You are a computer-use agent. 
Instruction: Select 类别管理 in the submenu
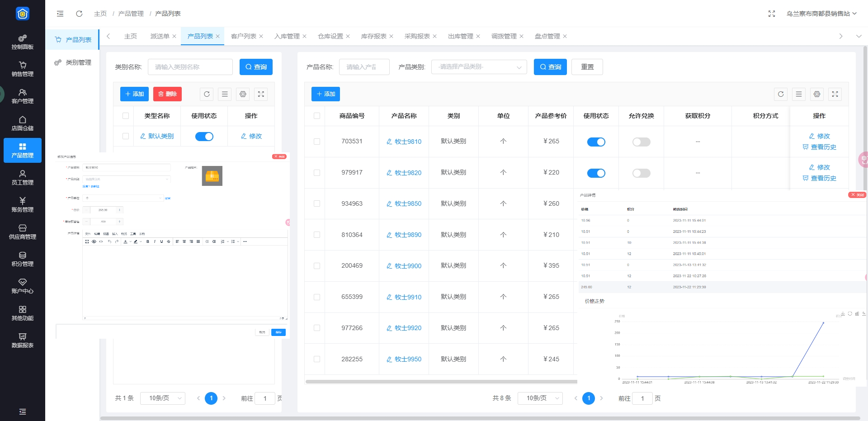(78, 62)
